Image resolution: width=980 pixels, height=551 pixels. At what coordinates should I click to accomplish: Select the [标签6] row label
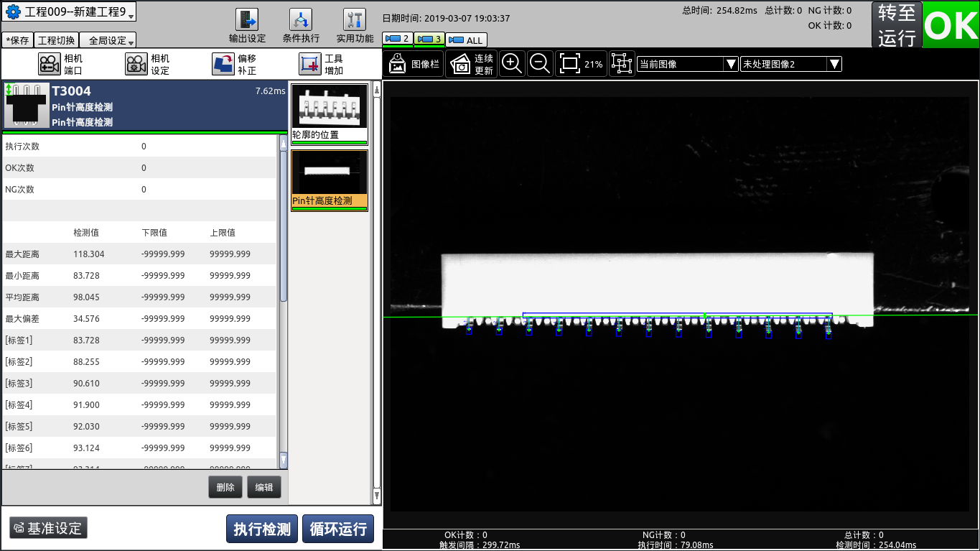click(19, 448)
